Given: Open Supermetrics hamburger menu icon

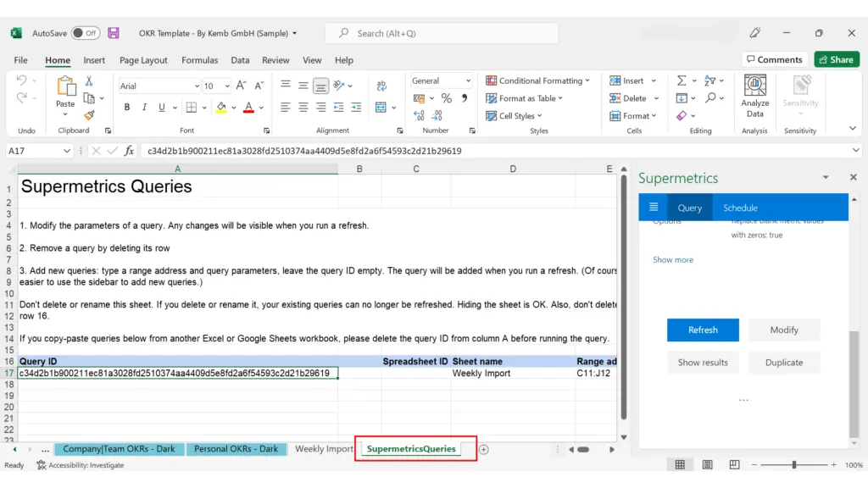Looking at the screenshot, I should [x=654, y=208].
